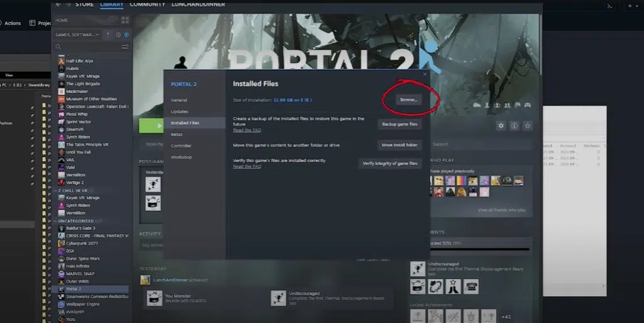Click the Talos Principle VR icon

tap(61, 145)
